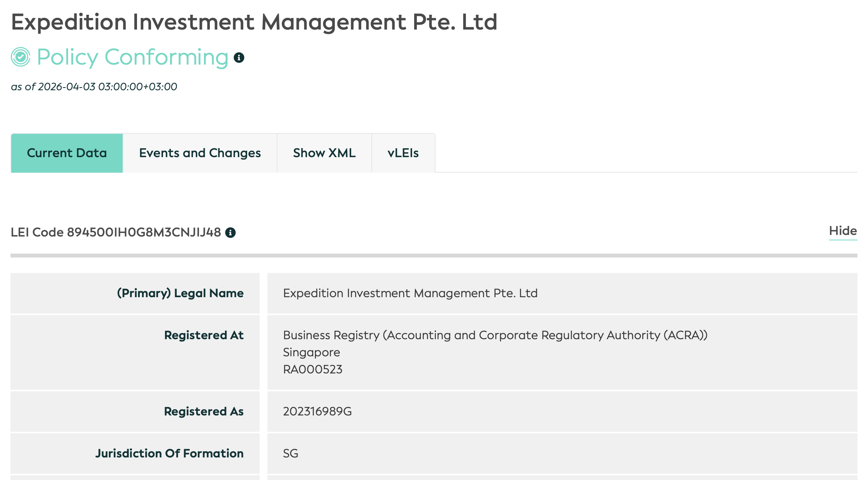Click Hide to collapse the LEI section
Viewport: 868px width, 480px height.
point(843,231)
